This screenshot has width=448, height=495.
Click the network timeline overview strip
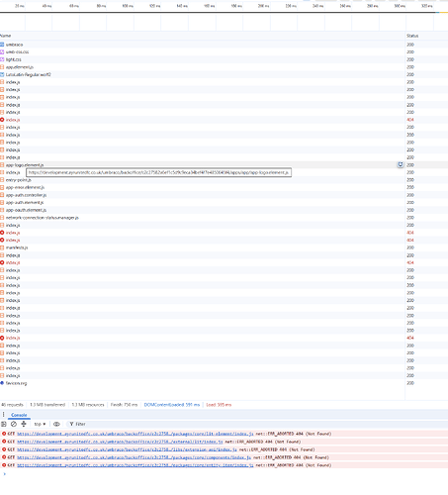pos(224,22)
